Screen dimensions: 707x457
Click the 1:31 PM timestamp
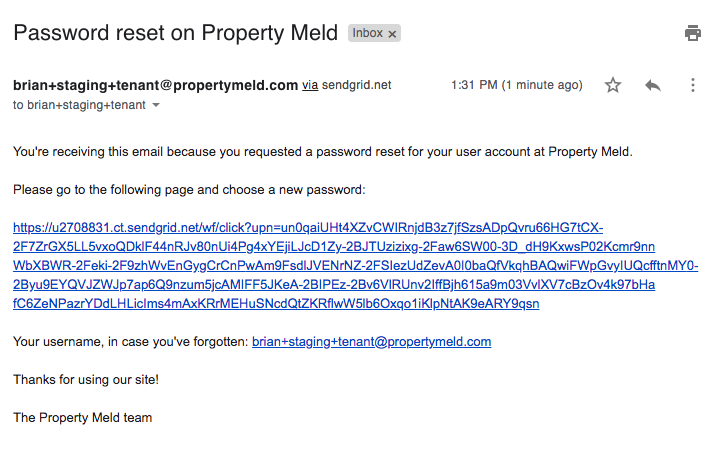coord(516,86)
